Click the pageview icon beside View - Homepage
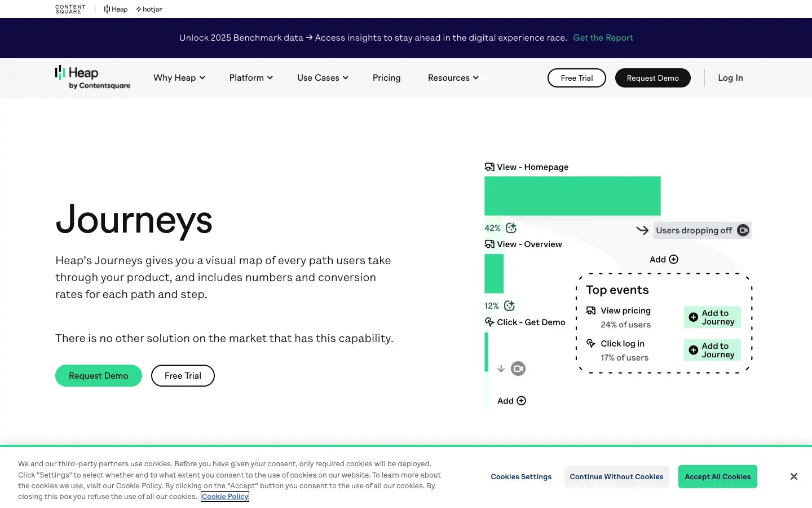812x508 pixels. [489, 167]
